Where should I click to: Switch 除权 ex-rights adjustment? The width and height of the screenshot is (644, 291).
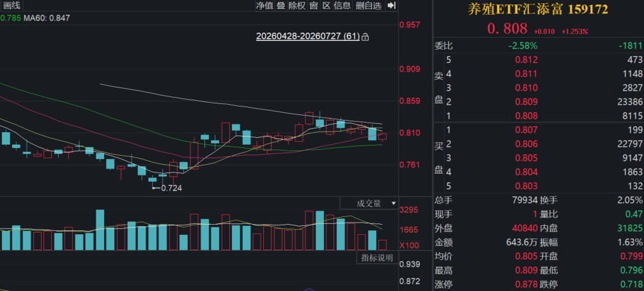tap(297, 5)
